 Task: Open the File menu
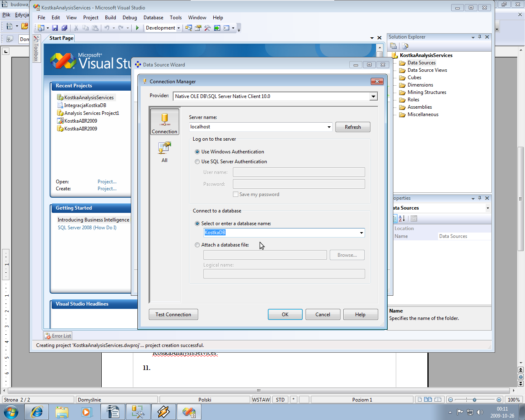pyautogui.click(x=41, y=18)
